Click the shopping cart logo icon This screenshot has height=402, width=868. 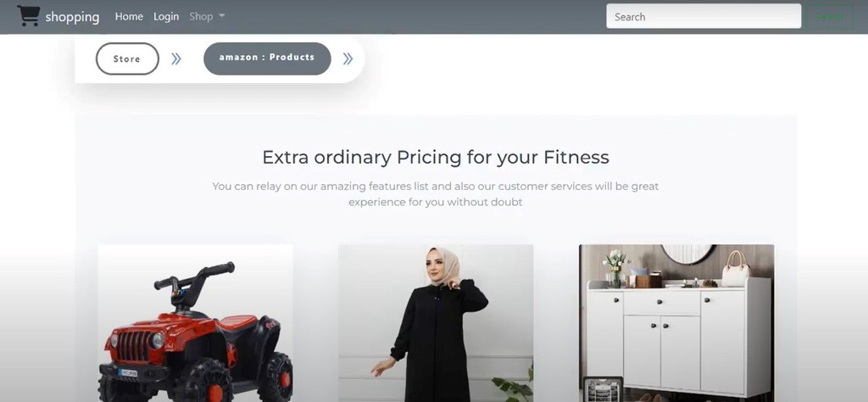coord(28,16)
